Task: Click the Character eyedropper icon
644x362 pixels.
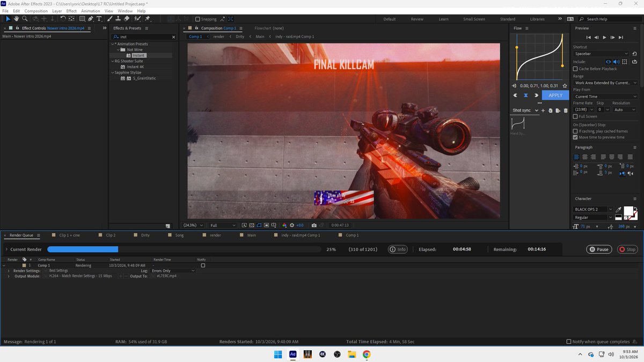Action: (x=619, y=209)
